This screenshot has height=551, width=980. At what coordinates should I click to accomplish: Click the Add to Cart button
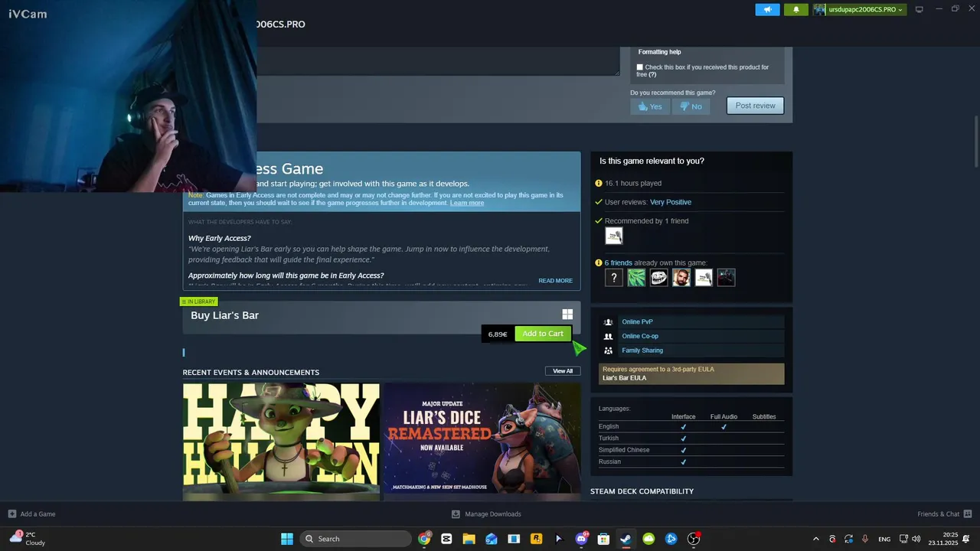[543, 334]
